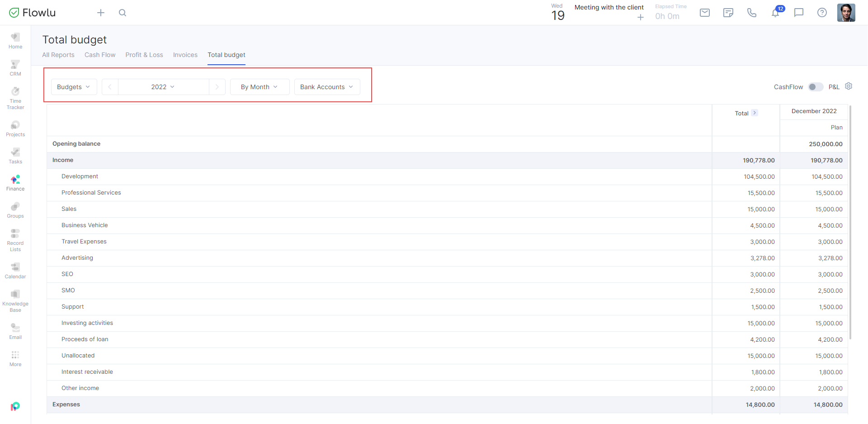
Task: Click the Business Vehicle row label
Action: 85,225
